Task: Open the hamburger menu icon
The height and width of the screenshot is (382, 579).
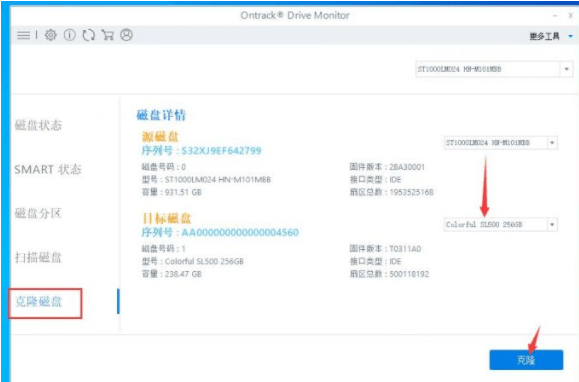Action: coord(24,35)
